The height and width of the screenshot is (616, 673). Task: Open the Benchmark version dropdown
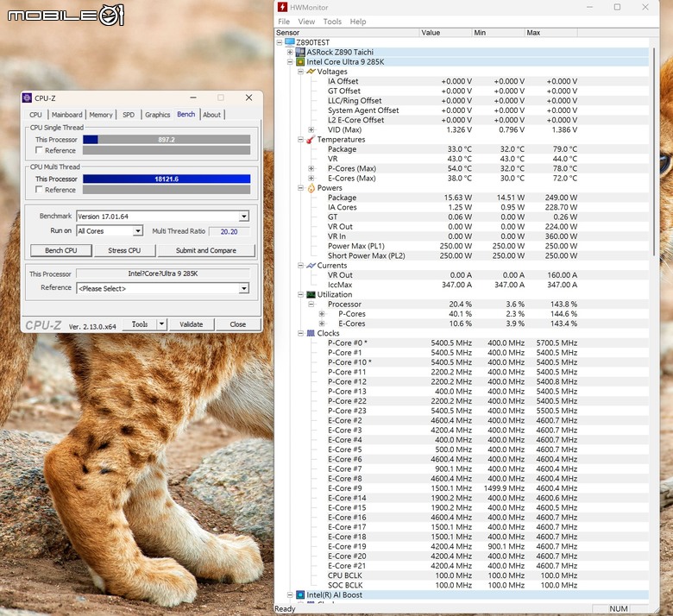pos(244,217)
